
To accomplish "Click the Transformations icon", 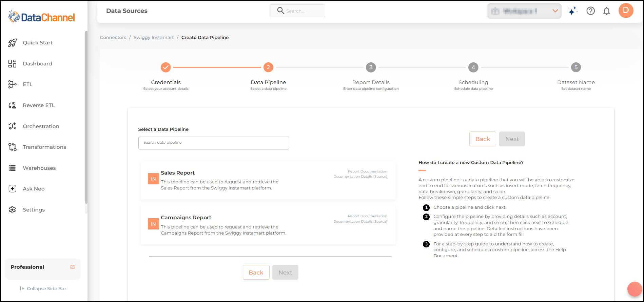I will (13, 147).
